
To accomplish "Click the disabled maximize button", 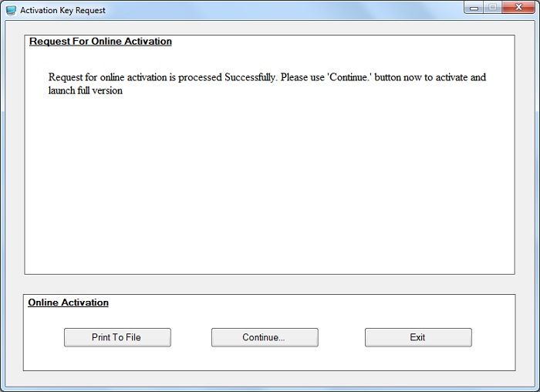I will tap(493, 8).
